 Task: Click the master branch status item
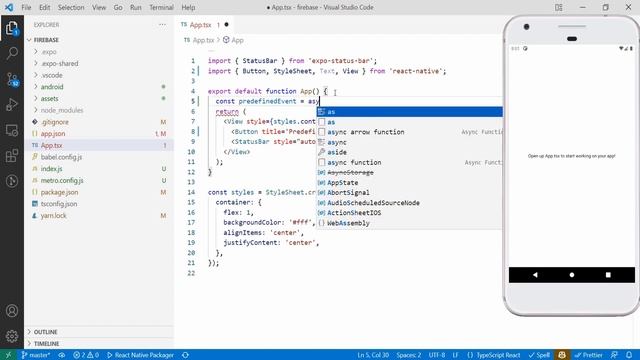click(x=36, y=355)
